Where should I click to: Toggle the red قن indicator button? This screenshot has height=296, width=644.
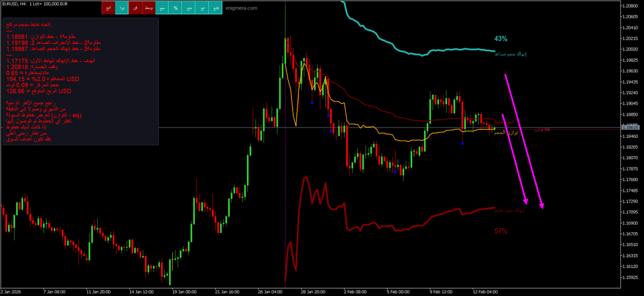pos(136,8)
